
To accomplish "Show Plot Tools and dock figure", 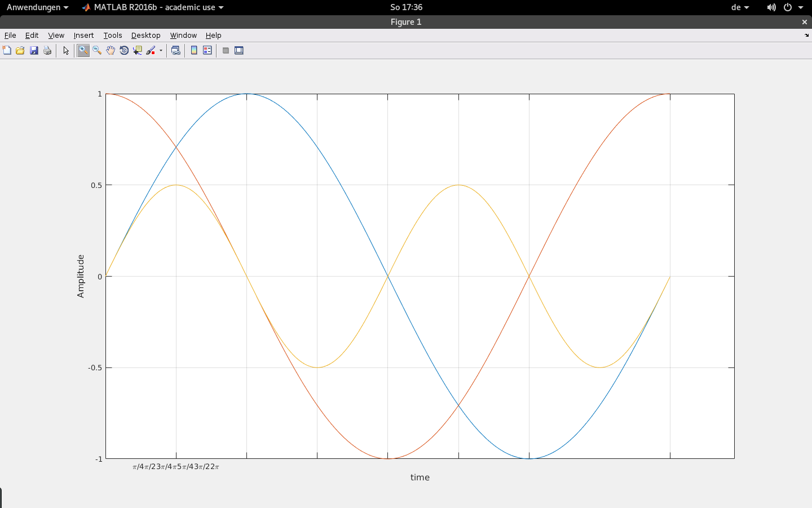I will coord(239,50).
